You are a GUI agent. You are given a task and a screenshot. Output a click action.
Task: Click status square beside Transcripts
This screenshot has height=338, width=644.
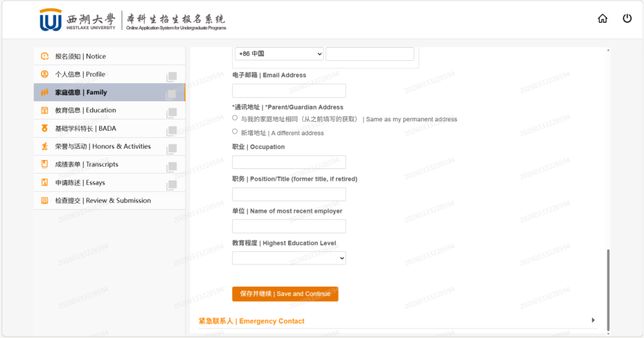pyautogui.click(x=172, y=167)
